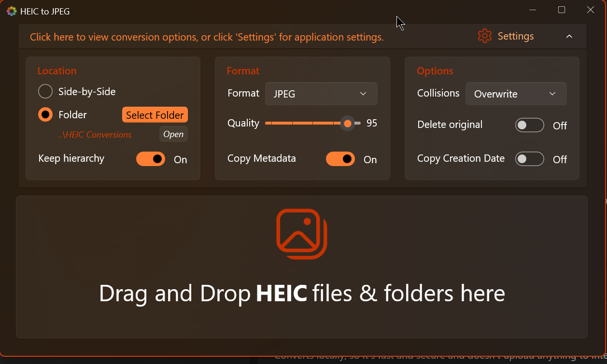The image size is (607, 364).
Task: Maximize the HEIC to JPEG window
Action: (x=562, y=10)
